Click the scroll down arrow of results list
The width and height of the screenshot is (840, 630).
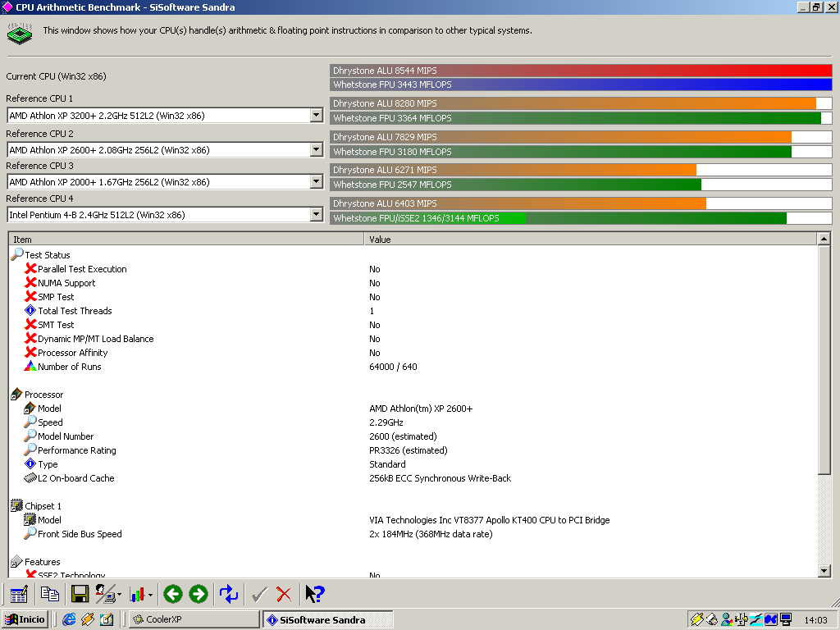(824, 571)
